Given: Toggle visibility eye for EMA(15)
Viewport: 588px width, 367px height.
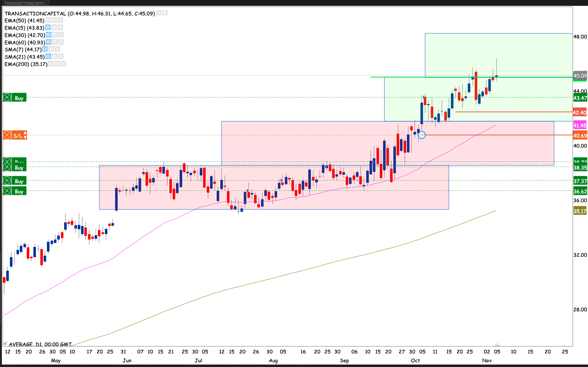Looking at the screenshot, I should coord(48,28).
